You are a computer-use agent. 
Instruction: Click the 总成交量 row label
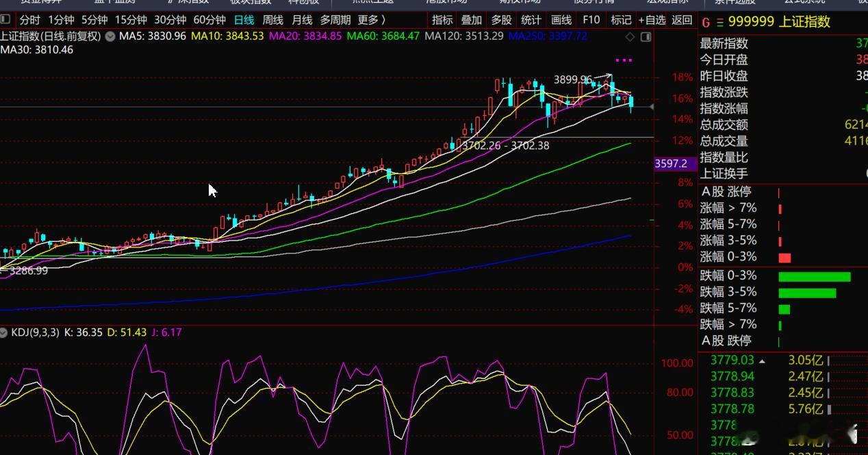(724, 141)
